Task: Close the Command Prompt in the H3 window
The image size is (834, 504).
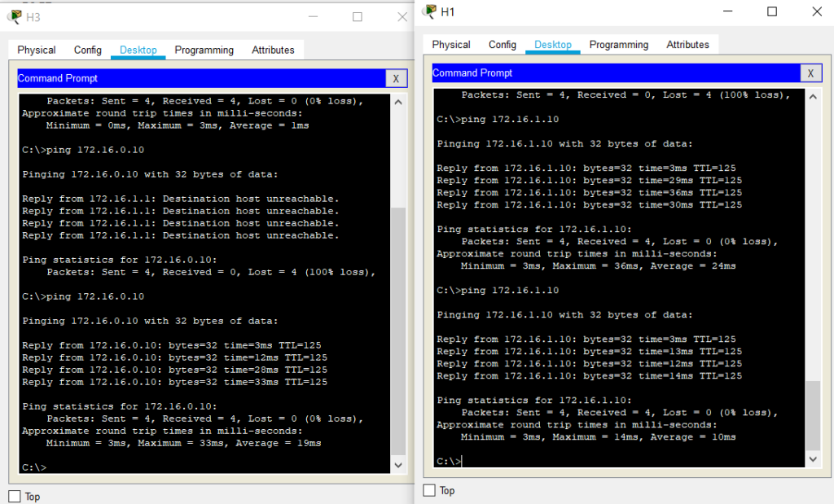Action: click(x=396, y=78)
